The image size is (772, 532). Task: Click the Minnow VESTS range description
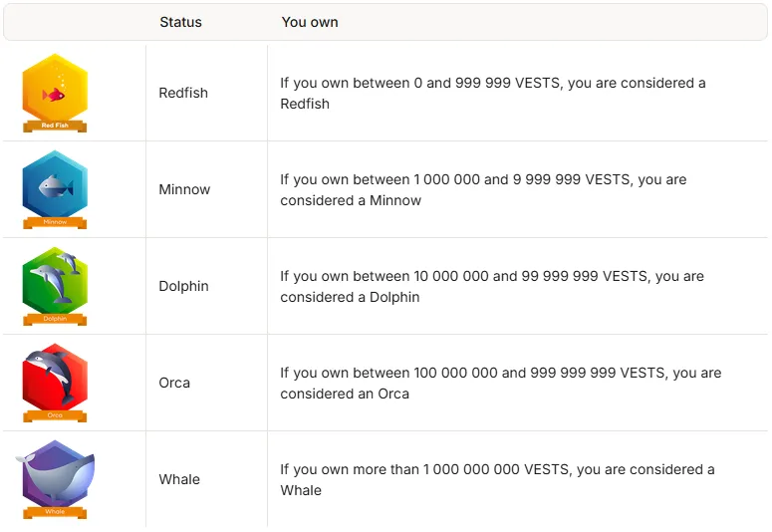click(483, 189)
